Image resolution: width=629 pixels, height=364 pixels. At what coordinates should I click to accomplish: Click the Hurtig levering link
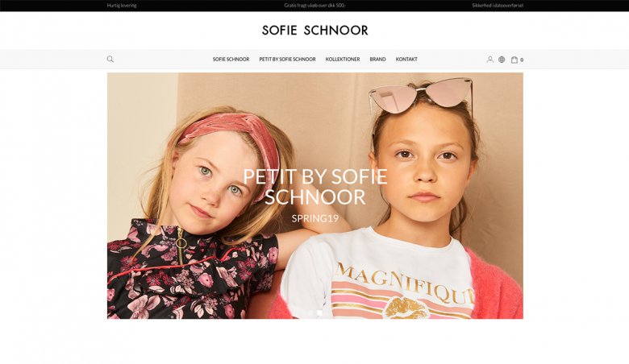[122, 6]
